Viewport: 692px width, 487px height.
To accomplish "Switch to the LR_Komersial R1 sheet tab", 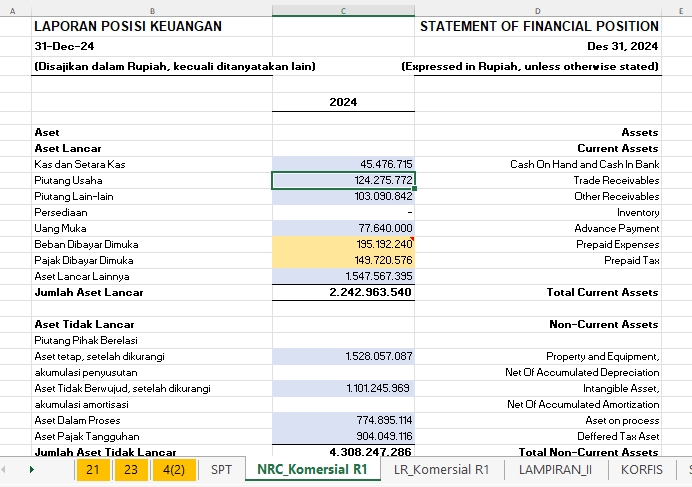I will click(441, 469).
